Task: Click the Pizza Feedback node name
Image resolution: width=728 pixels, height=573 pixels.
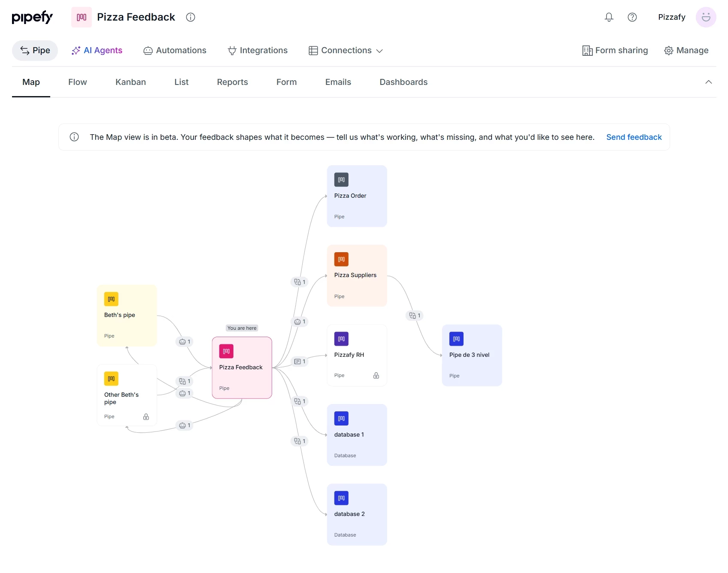Action: coord(241,367)
